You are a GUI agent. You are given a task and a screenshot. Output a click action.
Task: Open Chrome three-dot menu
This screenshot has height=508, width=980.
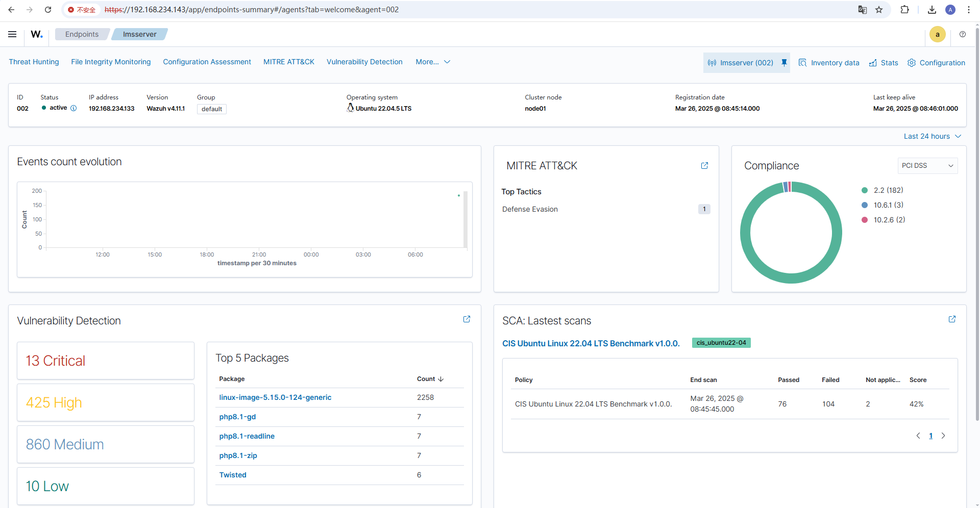point(969,10)
